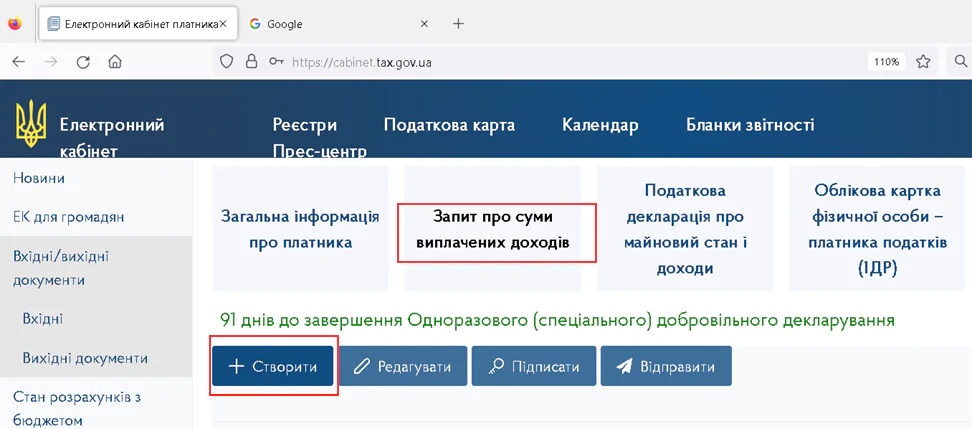Open a new tab with the plus icon
972x429 pixels.
[x=458, y=24]
